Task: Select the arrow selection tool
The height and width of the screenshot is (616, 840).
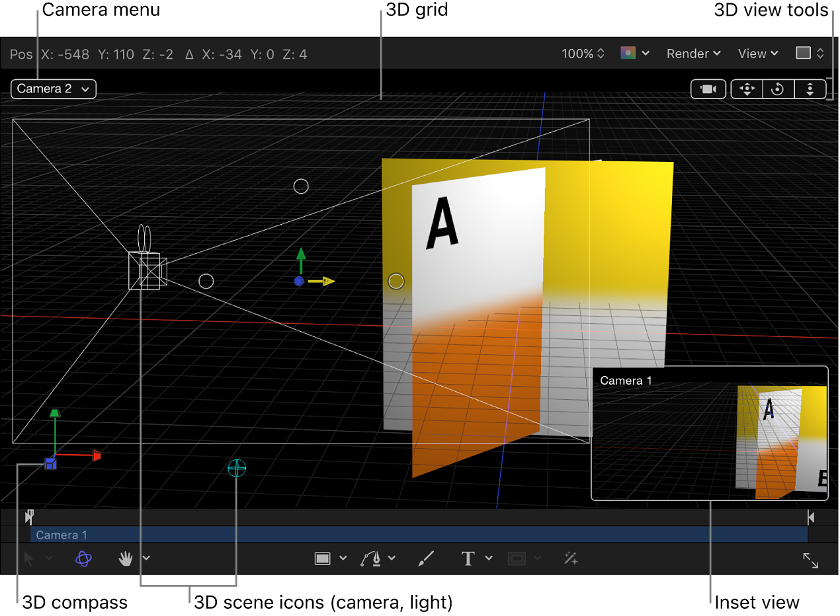Action: tap(30, 558)
